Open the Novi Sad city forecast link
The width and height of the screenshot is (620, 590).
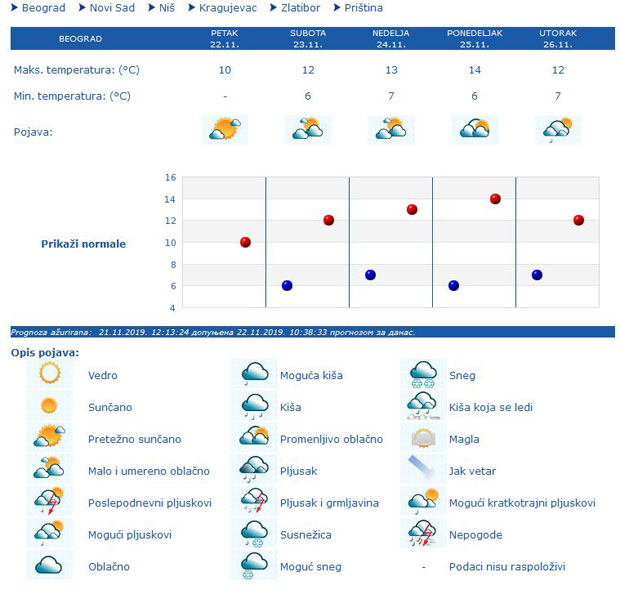tap(113, 8)
